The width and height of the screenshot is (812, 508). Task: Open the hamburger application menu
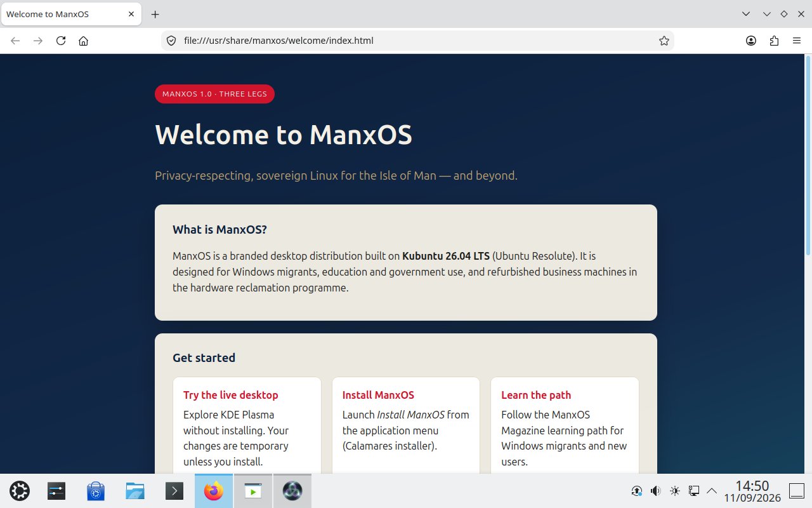click(x=797, y=41)
